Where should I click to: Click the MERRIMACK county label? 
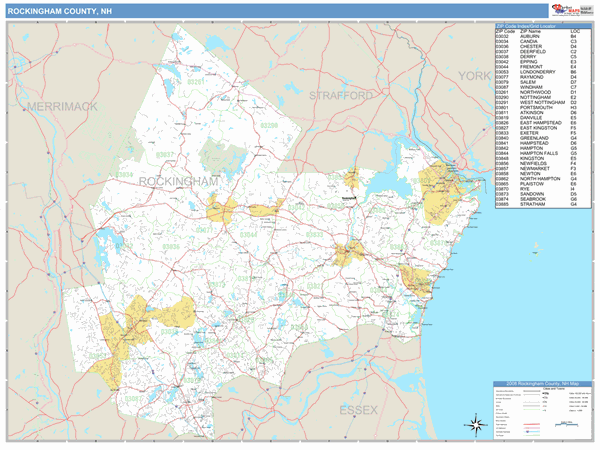(x=62, y=105)
